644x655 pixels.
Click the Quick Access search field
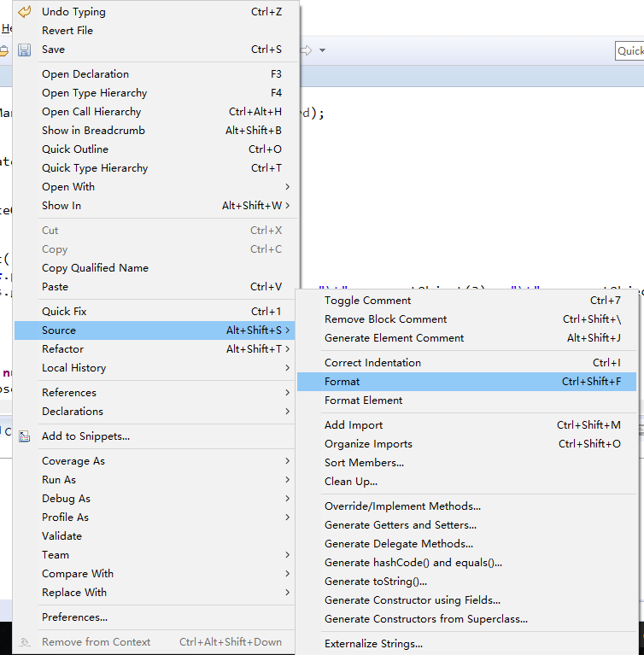tap(629, 51)
